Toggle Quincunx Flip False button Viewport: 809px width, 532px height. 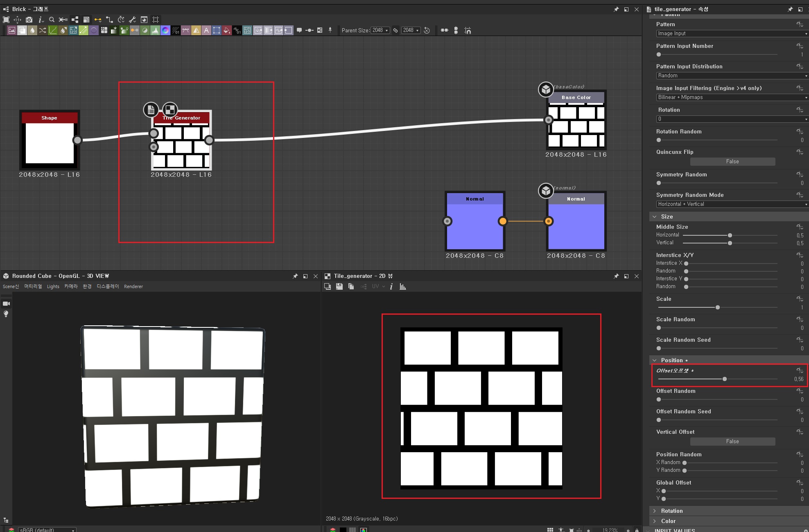click(732, 162)
